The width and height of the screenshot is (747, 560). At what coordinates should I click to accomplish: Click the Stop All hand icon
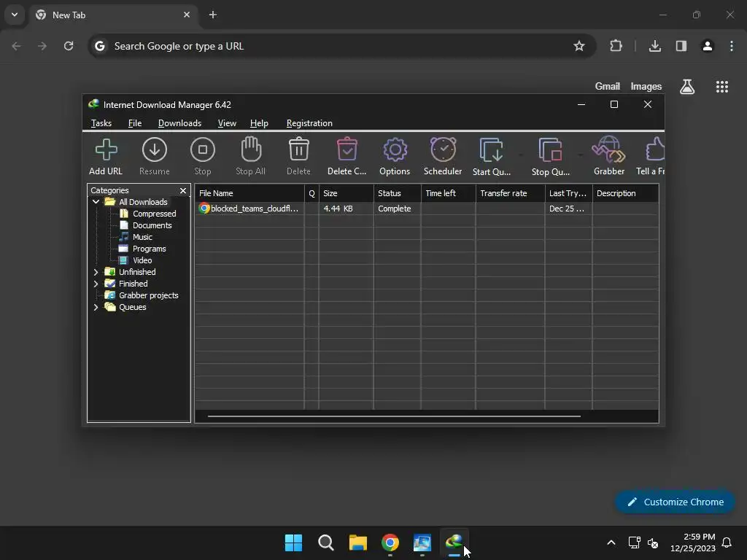pos(251,149)
